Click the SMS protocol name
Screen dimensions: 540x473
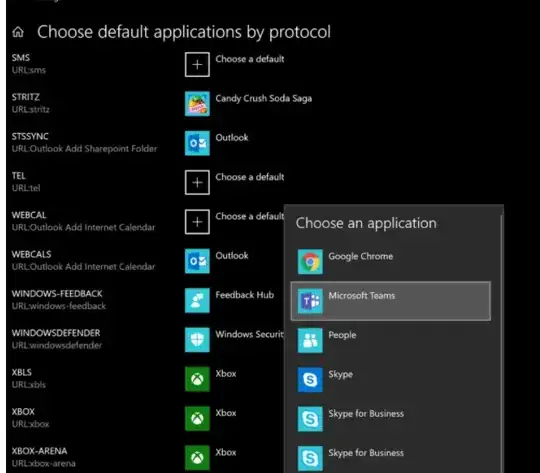21,58
